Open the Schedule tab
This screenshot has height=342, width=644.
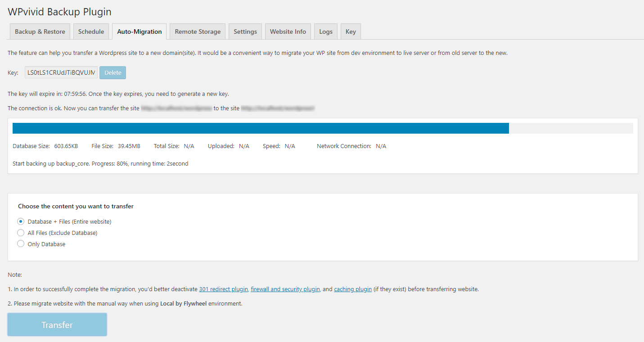(x=91, y=31)
